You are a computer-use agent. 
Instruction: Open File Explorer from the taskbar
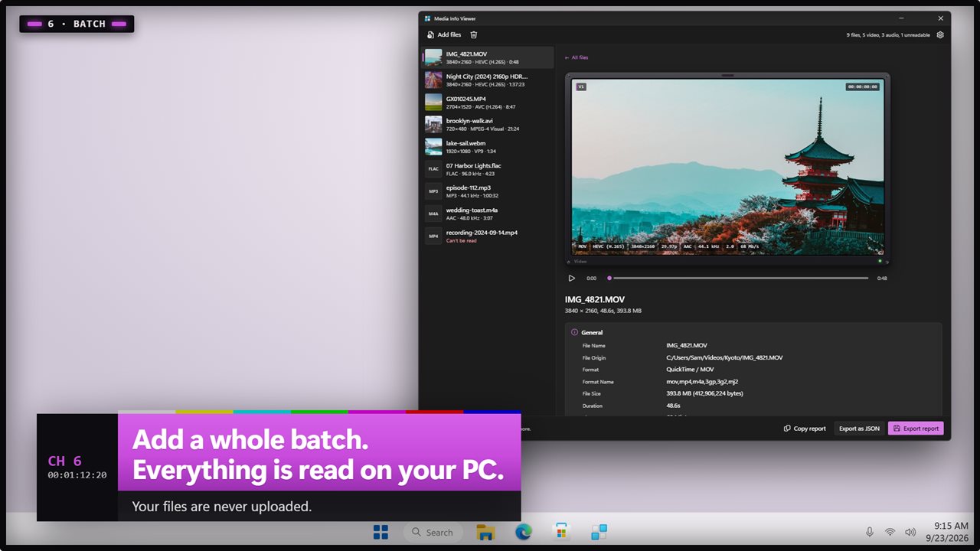[485, 532]
